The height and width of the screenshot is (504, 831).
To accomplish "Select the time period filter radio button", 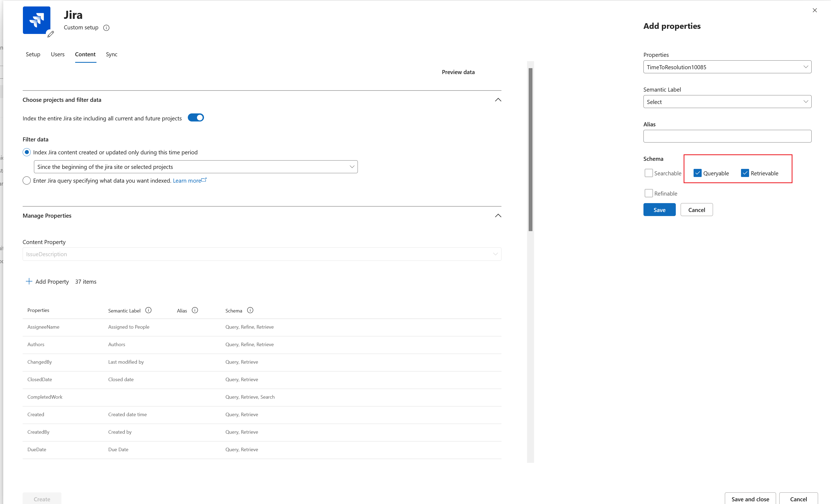I will [x=27, y=152].
